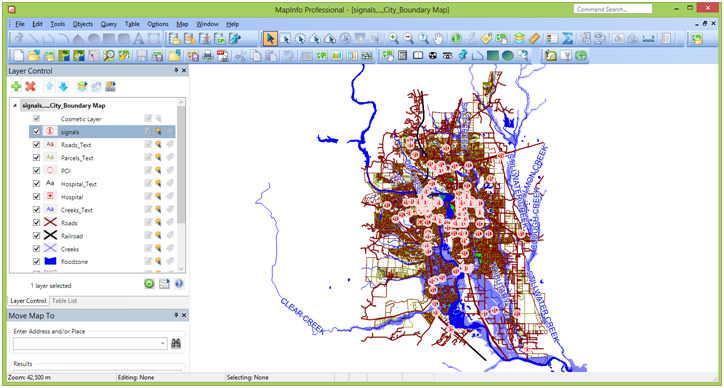
Task: Switch to the Layer Control tab
Action: coord(28,301)
